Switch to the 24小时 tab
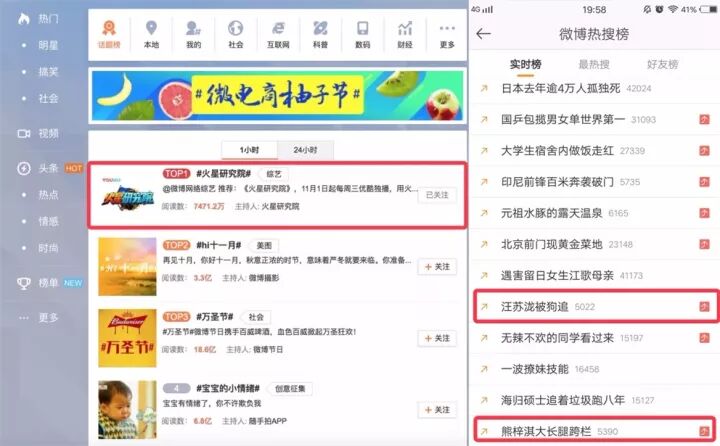720x446 pixels. click(305, 150)
